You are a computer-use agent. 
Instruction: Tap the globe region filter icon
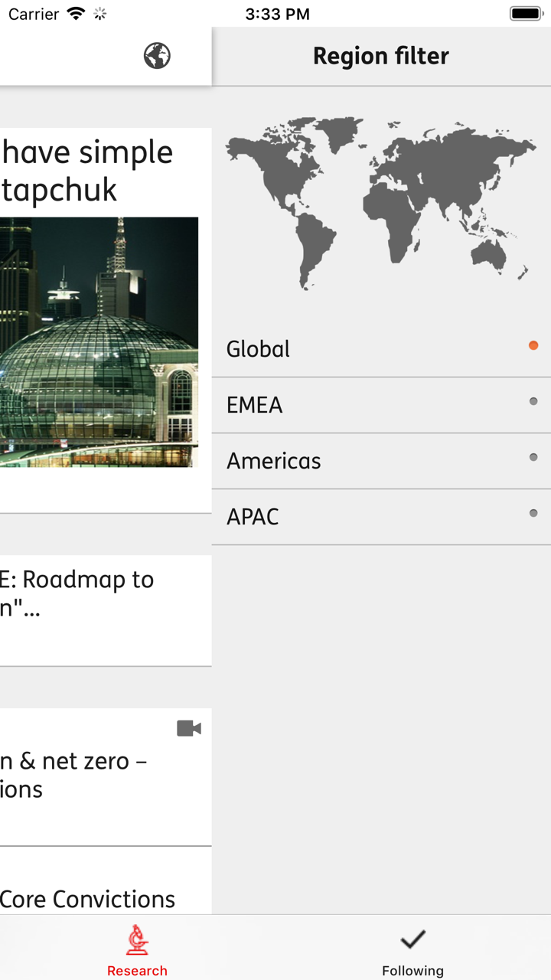157,56
